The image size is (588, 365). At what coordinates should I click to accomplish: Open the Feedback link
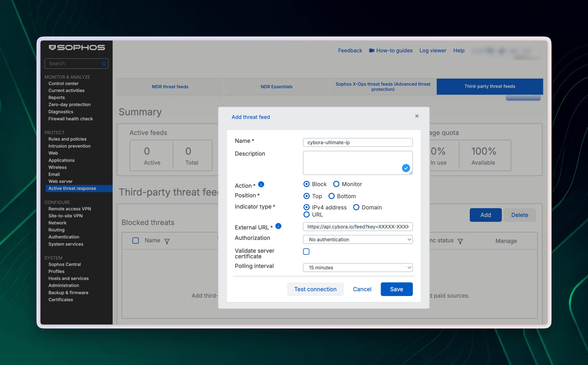point(350,51)
